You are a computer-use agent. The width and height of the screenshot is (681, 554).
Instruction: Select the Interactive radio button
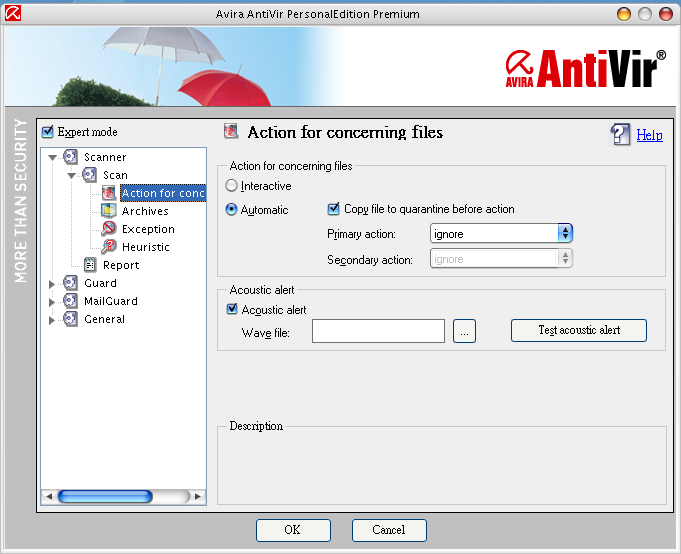[x=231, y=185]
